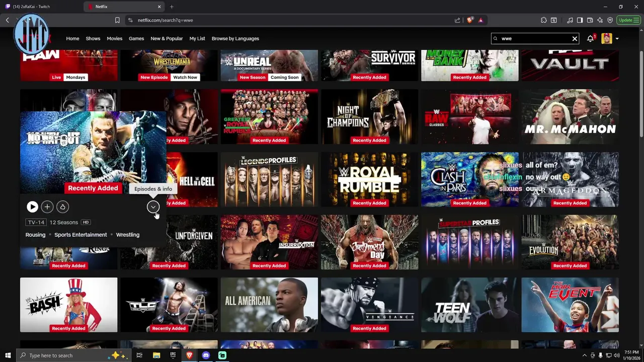
Task: Open a new browser tab
Action: click(172, 7)
